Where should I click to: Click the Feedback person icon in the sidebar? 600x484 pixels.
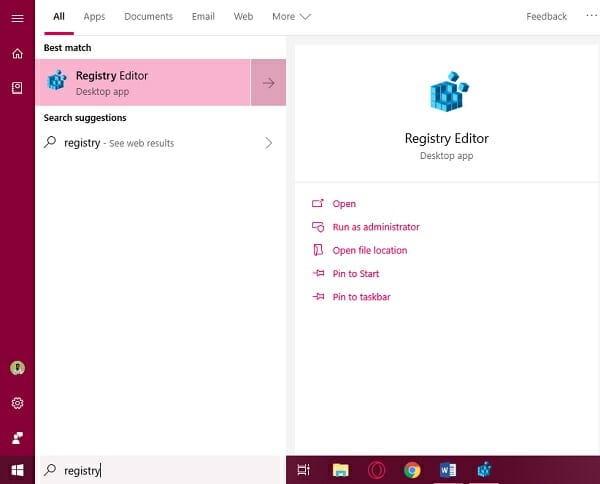[x=17, y=438]
